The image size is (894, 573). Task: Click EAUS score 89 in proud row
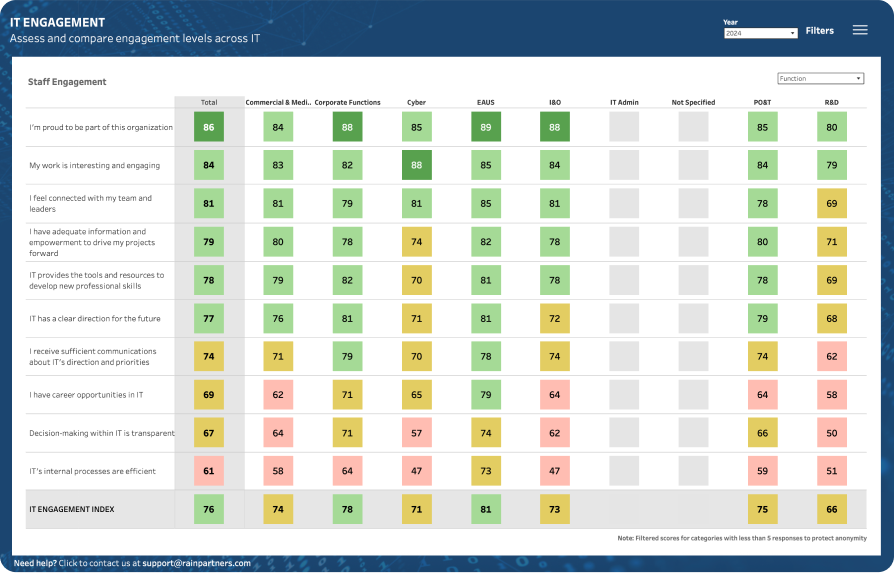coord(486,127)
